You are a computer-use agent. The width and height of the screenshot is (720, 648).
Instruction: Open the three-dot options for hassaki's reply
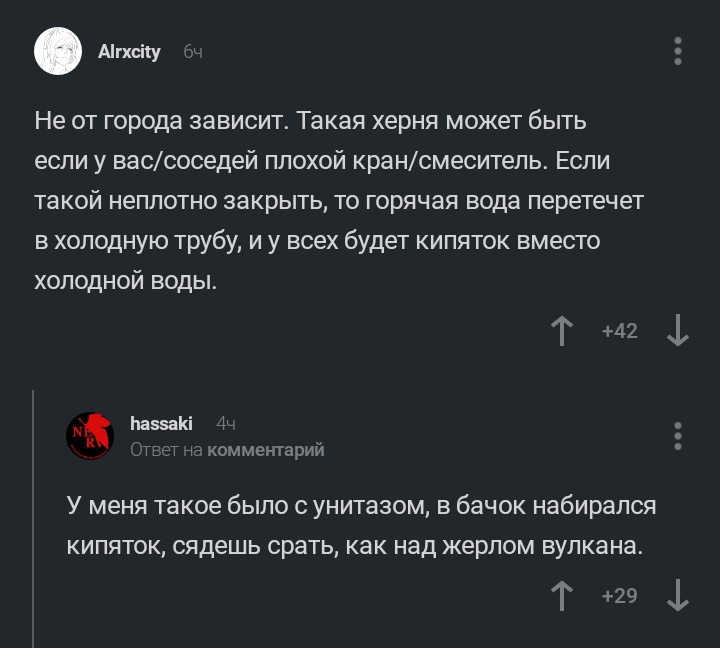(x=678, y=436)
